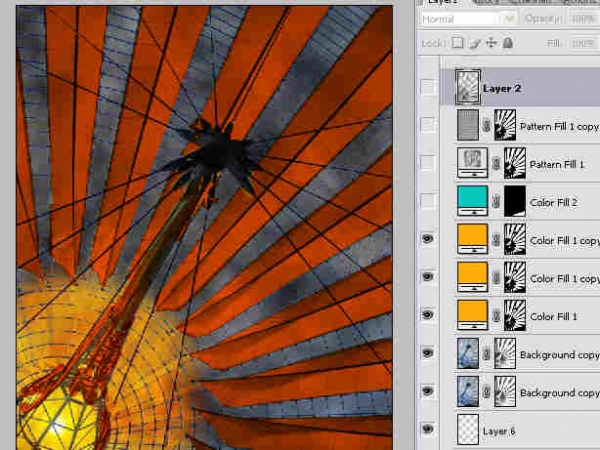Click the teal Color Fill 2 swatch thumbnail
Viewport: 600px width, 450px height.
pos(473,201)
